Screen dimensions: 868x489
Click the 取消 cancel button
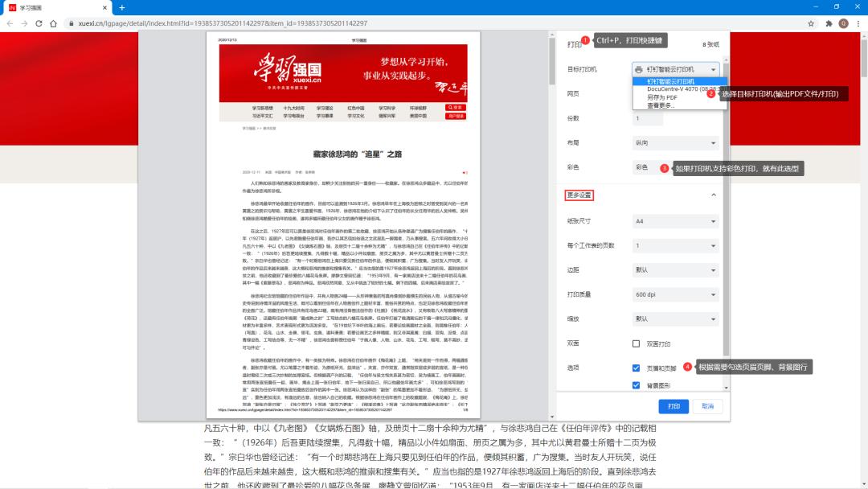point(708,406)
